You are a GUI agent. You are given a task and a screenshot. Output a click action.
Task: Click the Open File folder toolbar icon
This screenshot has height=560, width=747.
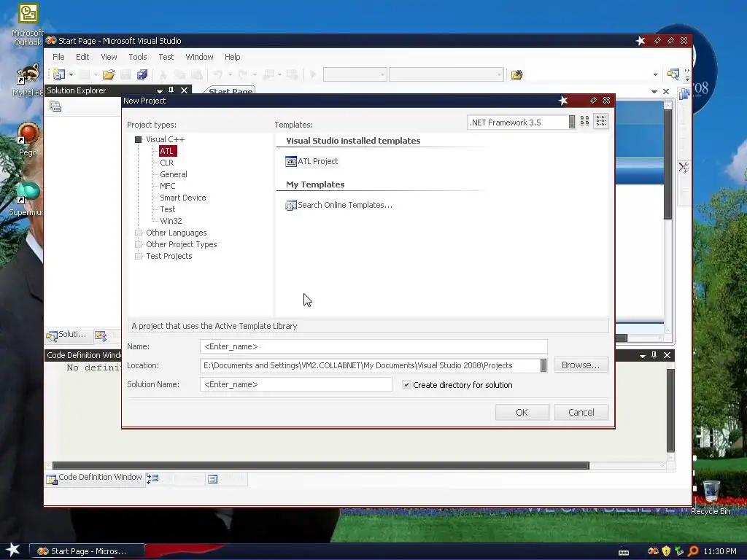click(x=109, y=74)
